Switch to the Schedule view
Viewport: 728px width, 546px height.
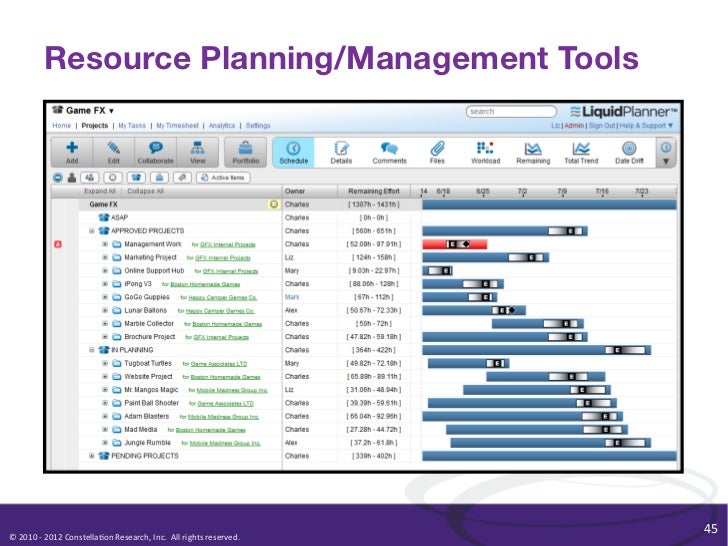pos(293,152)
